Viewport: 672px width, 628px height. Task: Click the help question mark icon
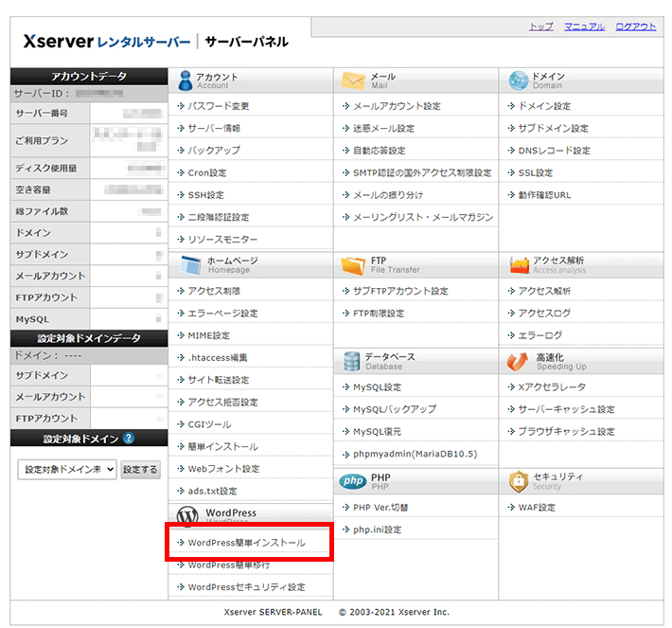[128, 438]
